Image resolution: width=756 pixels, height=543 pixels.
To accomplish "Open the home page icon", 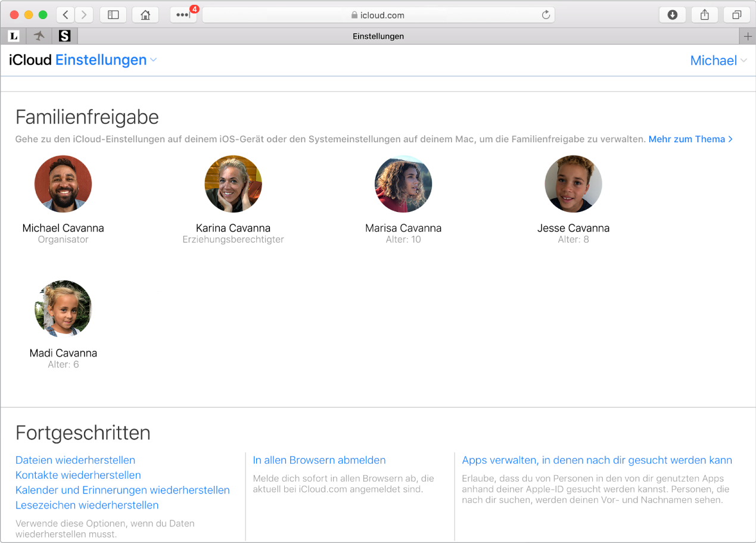I will 145,15.
